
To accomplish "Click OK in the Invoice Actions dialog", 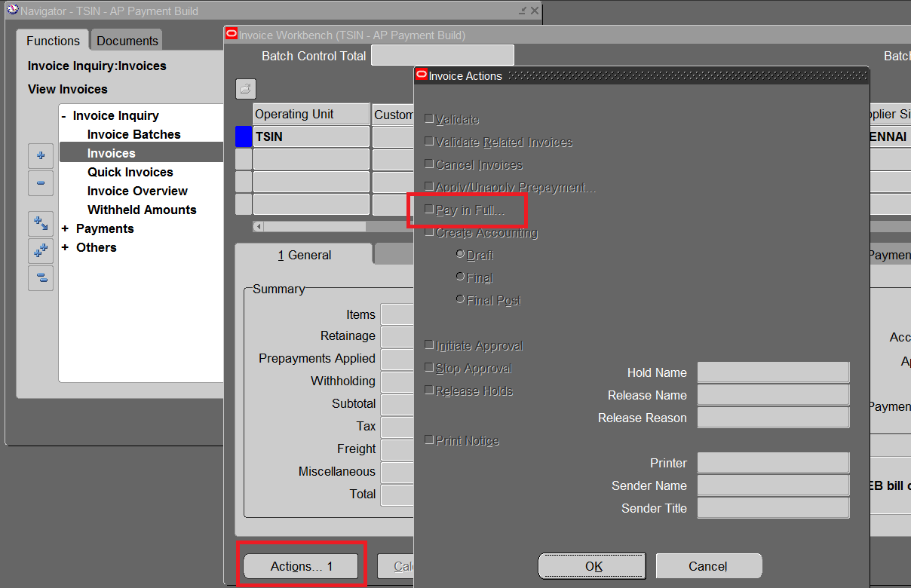I will coord(591,565).
